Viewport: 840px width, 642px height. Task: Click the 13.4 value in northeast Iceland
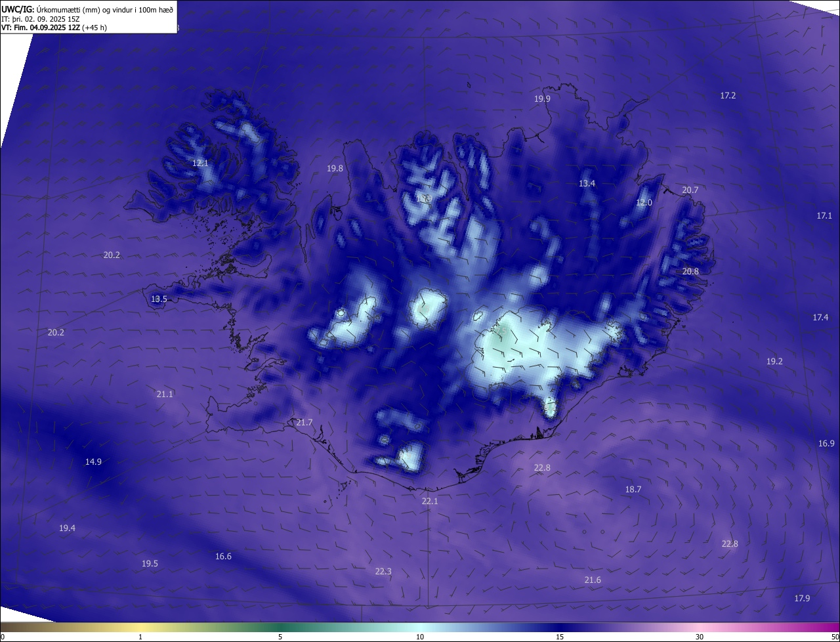pyautogui.click(x=587, y=183)
